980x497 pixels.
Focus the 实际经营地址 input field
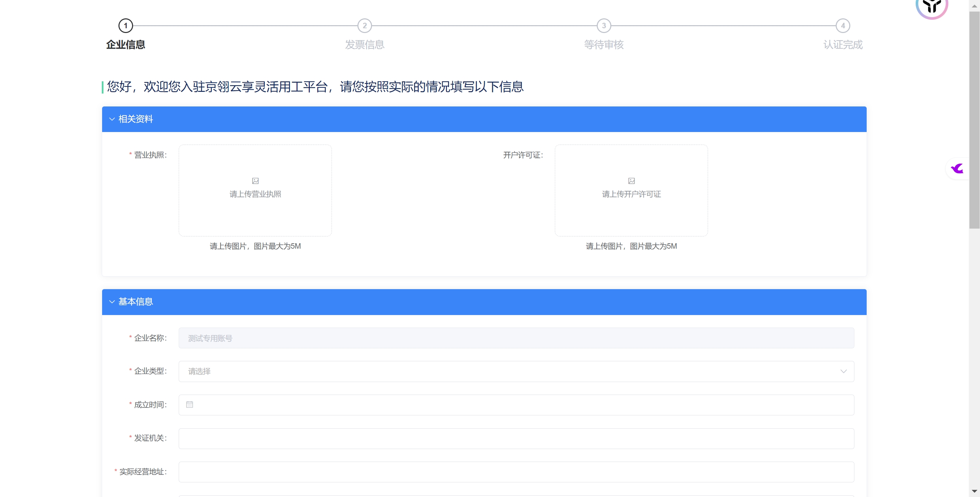point(516,472)
